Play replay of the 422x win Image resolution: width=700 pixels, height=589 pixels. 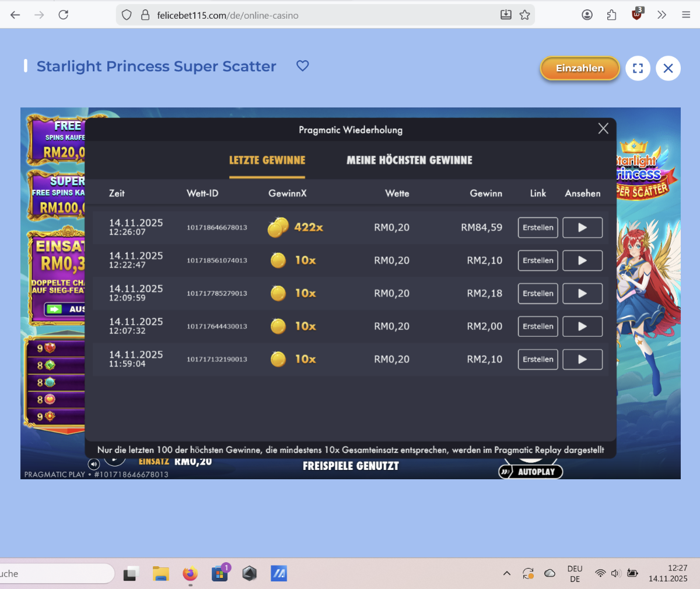[x=582, y=228]
